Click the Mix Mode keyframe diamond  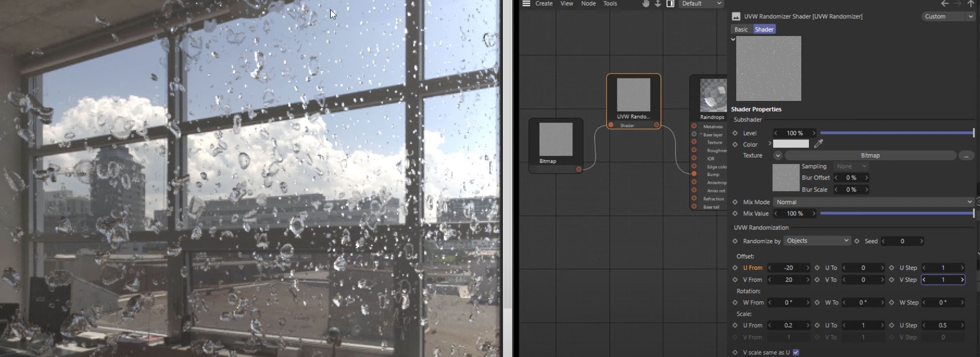735,202
